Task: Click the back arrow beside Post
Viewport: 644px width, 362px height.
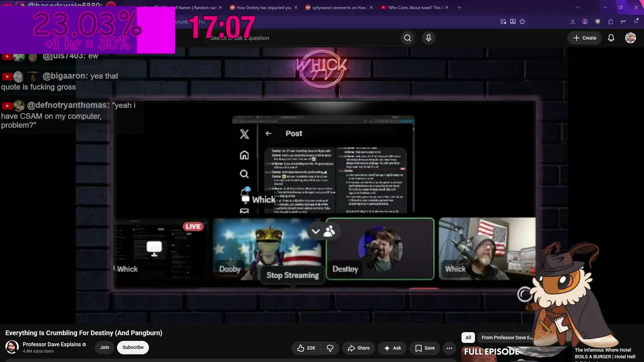Action: tap(268, 133)
